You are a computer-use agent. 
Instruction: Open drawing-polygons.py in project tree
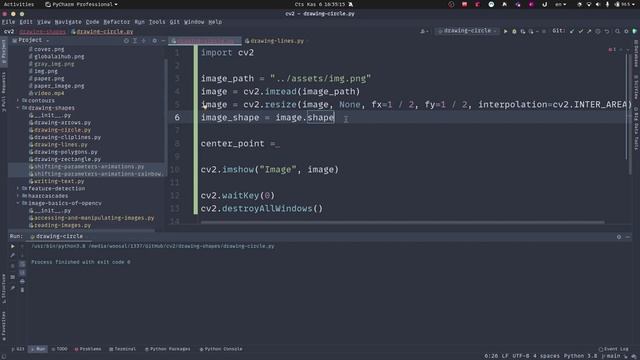[65, 152]
